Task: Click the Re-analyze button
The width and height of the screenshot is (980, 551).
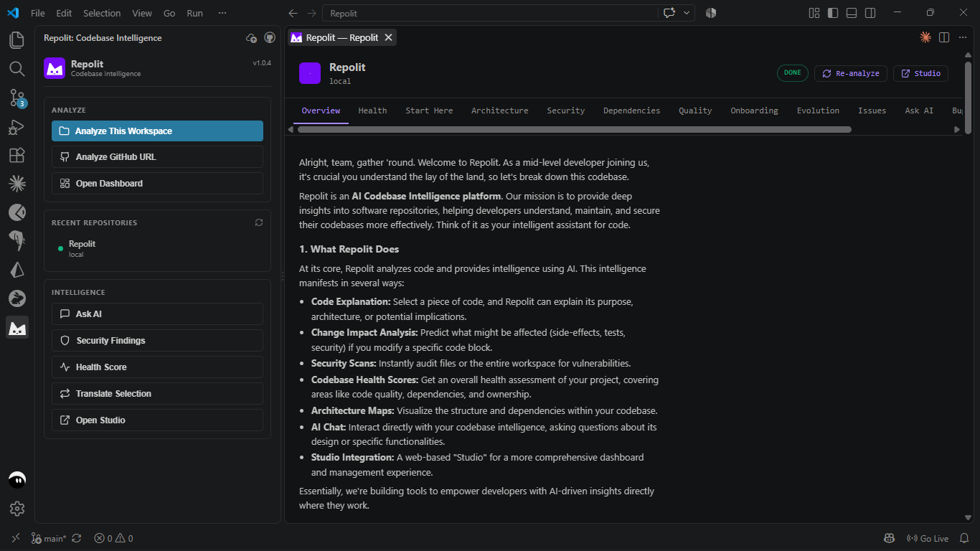Action: pos(851,73)
